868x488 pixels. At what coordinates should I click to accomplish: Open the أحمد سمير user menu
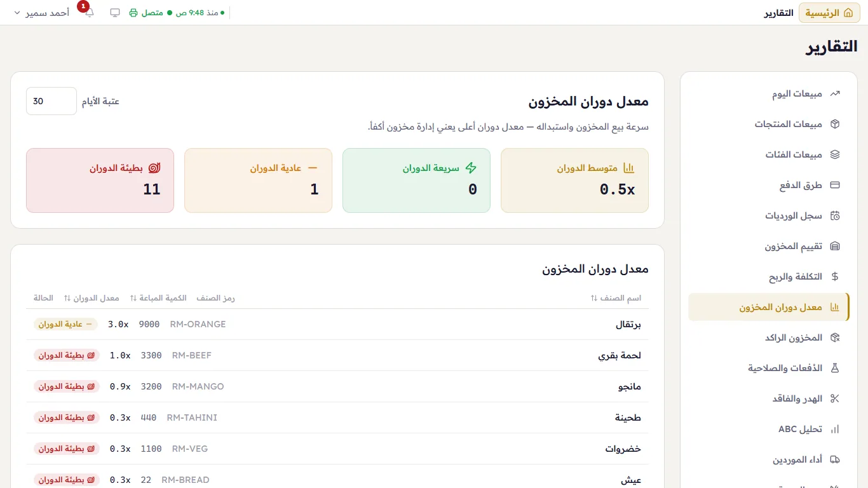tap(41, 13)
